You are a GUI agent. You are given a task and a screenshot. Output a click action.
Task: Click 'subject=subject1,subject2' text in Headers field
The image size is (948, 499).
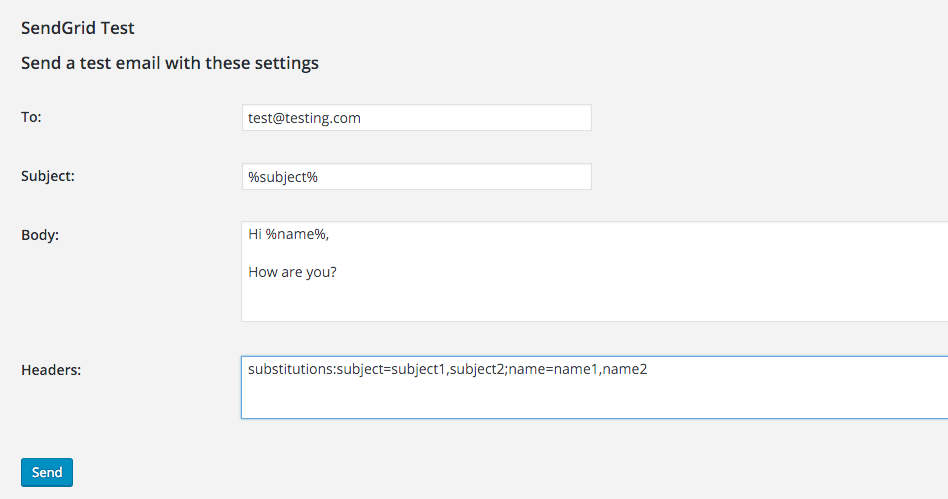[420, 370]
